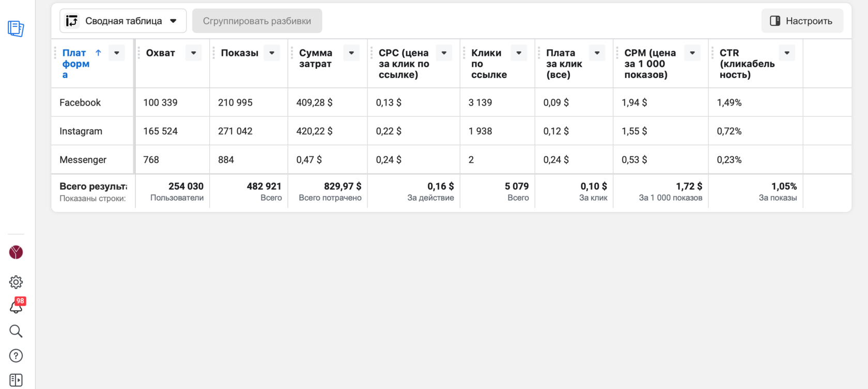
Task: Sort by Платформа ascending arrow
Action: [98, 53]
